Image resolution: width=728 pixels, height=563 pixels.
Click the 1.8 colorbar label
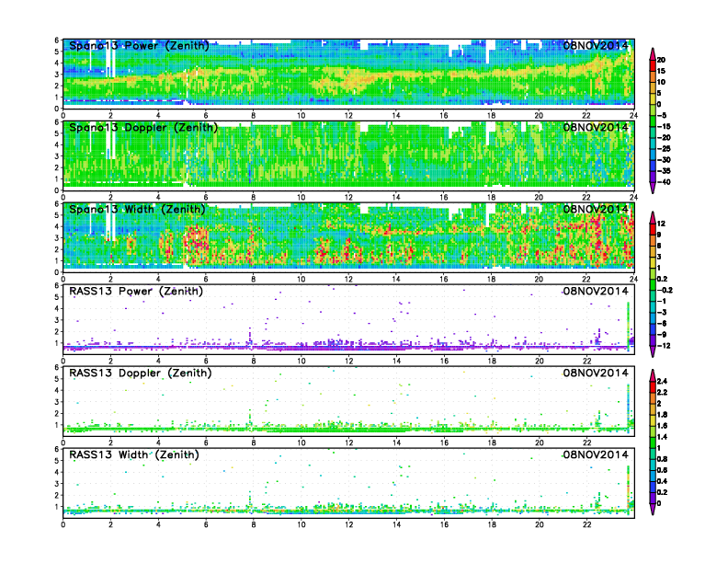coord(662,415)
